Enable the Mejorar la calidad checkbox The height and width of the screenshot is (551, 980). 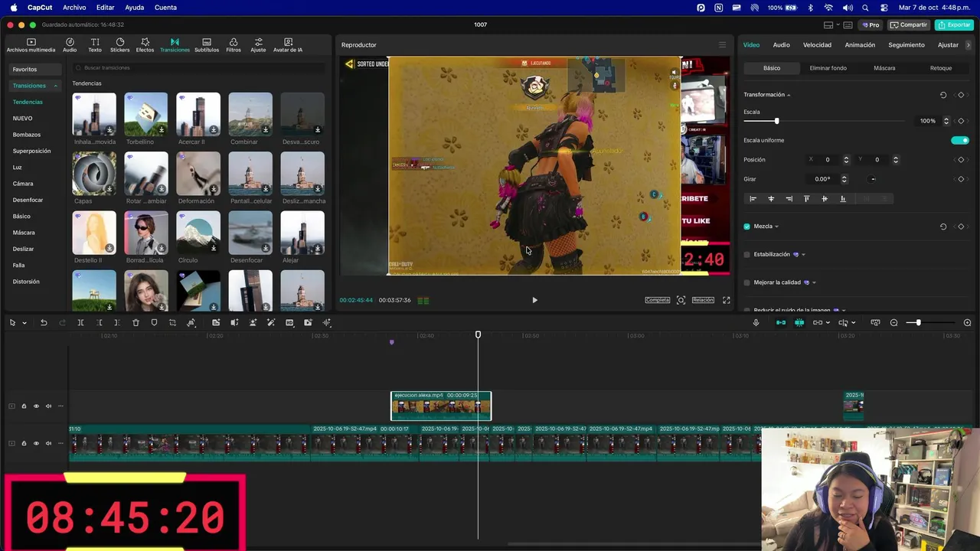pos(747,282)
